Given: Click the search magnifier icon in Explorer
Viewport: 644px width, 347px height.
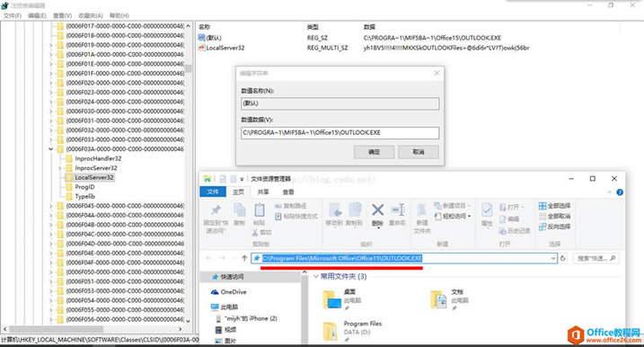Looking at the screenshot, I should click(613, 258).
